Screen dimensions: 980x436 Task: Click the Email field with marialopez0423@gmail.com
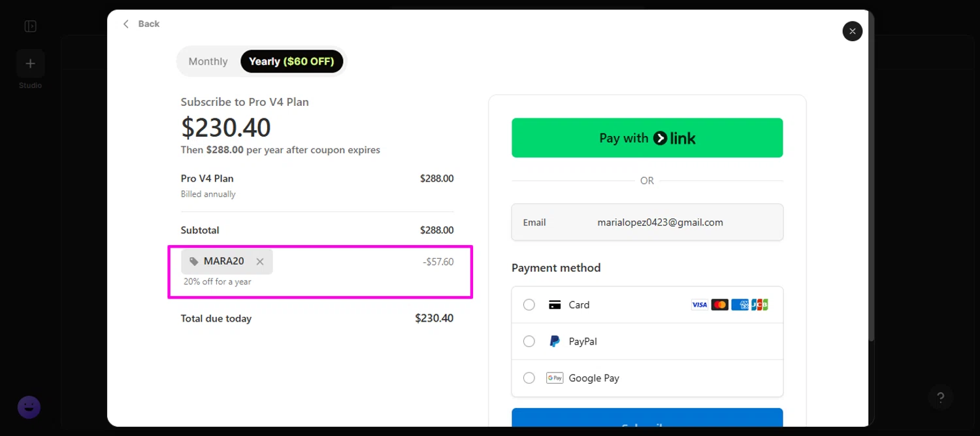[x=647, y=222]
